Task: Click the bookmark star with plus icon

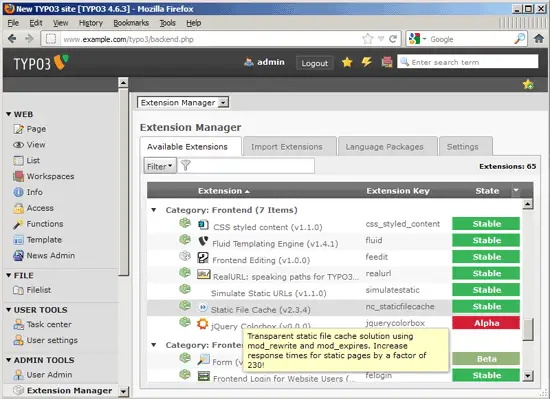Action: (528, 84)
